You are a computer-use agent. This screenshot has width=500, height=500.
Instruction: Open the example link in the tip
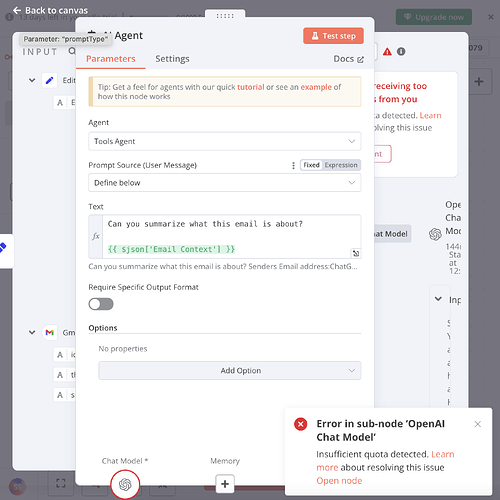pyautogui.click(x=316, y=87)
